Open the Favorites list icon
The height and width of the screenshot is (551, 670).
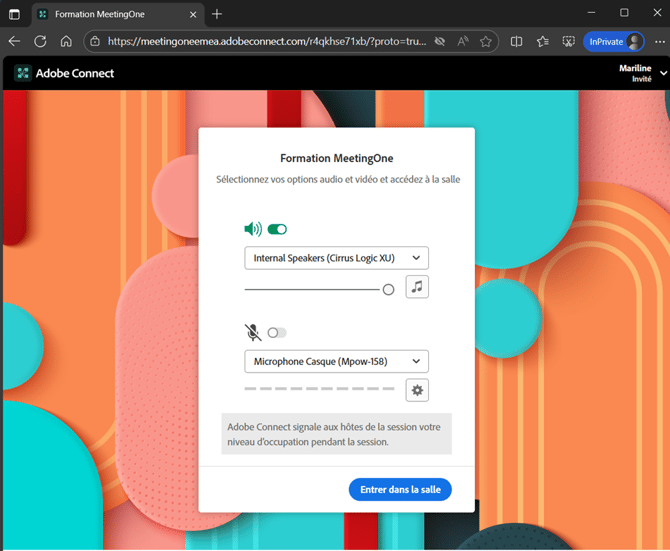pos(543,41)
